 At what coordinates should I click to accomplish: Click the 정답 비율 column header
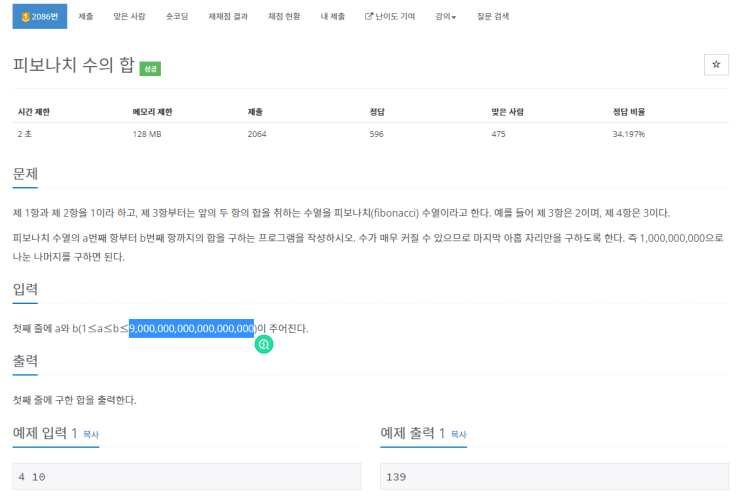(629, 112)
